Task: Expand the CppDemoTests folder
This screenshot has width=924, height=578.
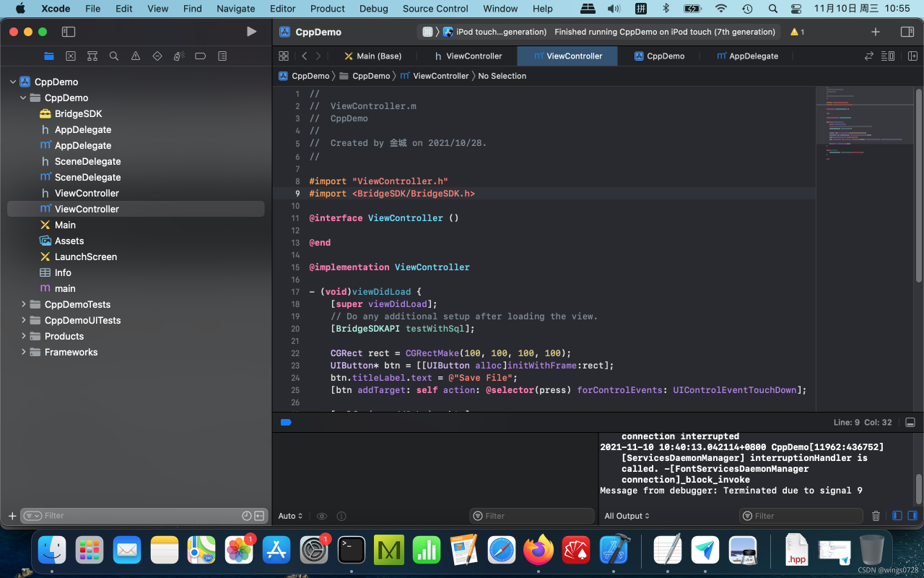Action: [24, 304]
